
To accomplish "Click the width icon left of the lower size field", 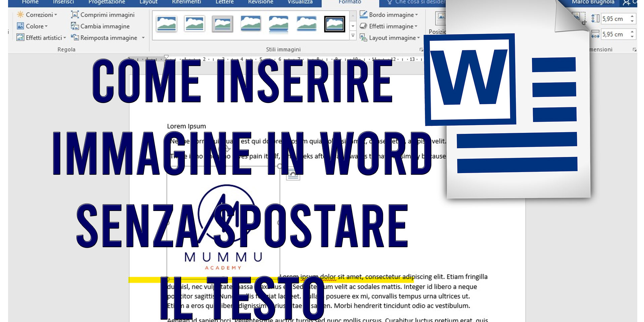I will tap(595, 34).
